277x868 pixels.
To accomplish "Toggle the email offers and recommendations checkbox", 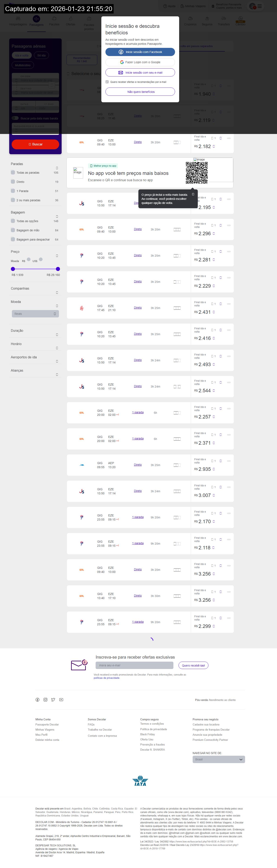I will (x=107, y=82).
